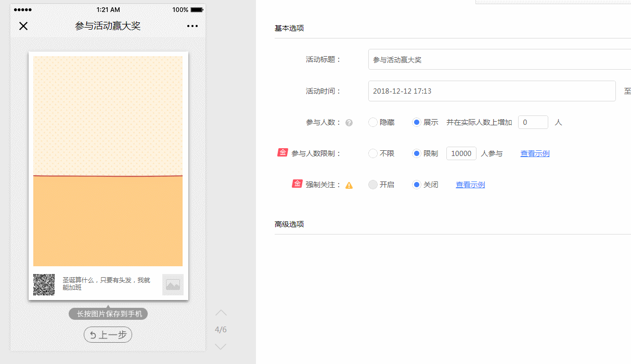
Task: Select 展示 for 参与人数
Action: point(416,122)
